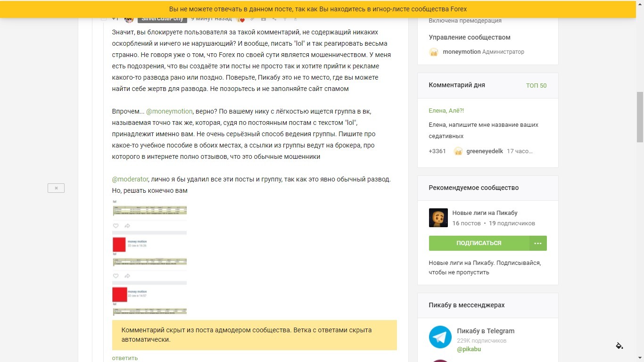Viewport: 644px width, 362px height.
Task: Click the 'Рекомендуемое сообщество' heading
Action: coord(474,188)
